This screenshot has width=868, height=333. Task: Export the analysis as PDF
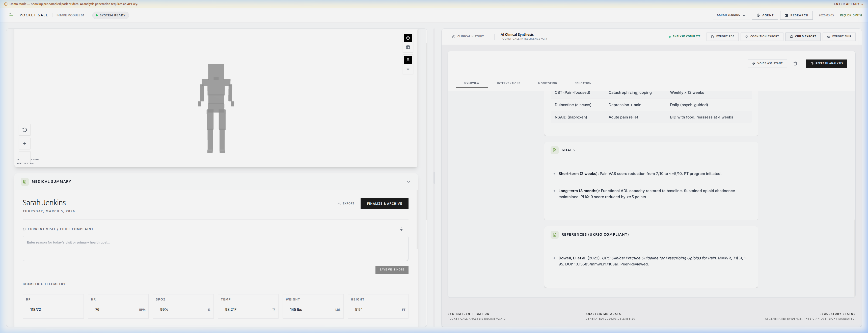coord(722,37)
